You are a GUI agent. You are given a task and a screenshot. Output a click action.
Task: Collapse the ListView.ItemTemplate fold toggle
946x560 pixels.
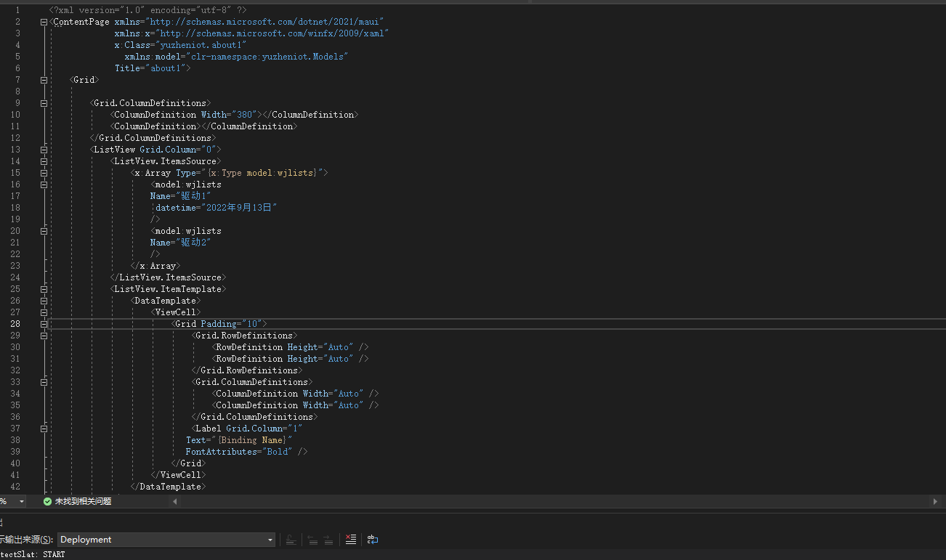(44, 289)
